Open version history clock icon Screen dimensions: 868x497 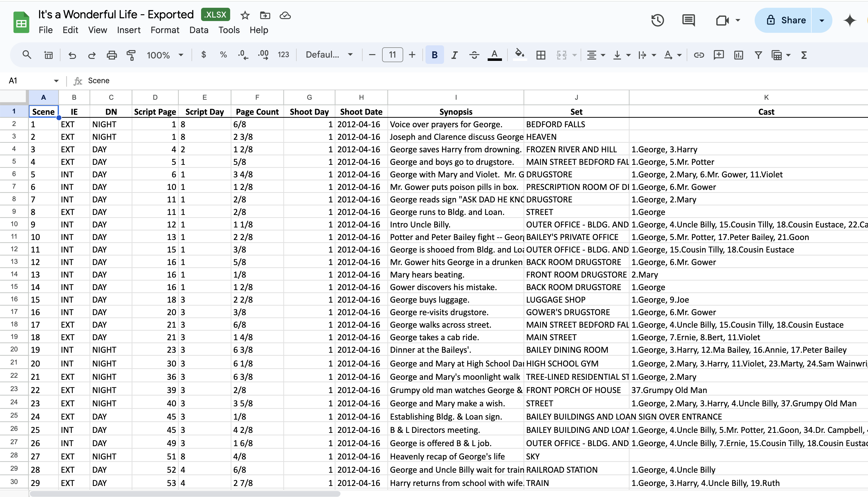(x=657, y=20)
